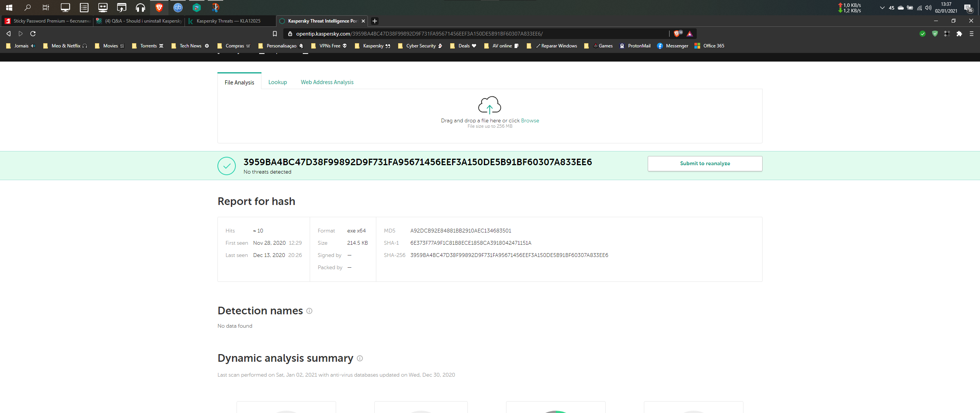The height and width of the screenshot is (413, 980).
Task: Click the cloud upload icon
Action: click(490, 105)
